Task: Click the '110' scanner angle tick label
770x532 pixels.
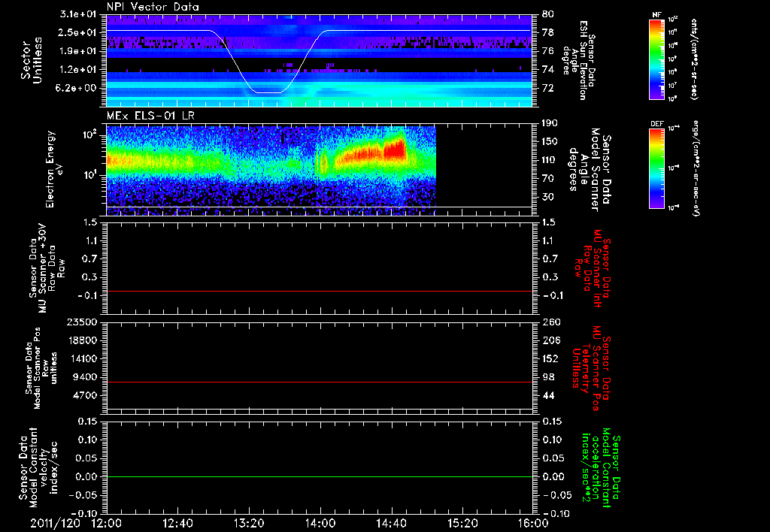Action: pyautogui.click(x=550, y=160)
